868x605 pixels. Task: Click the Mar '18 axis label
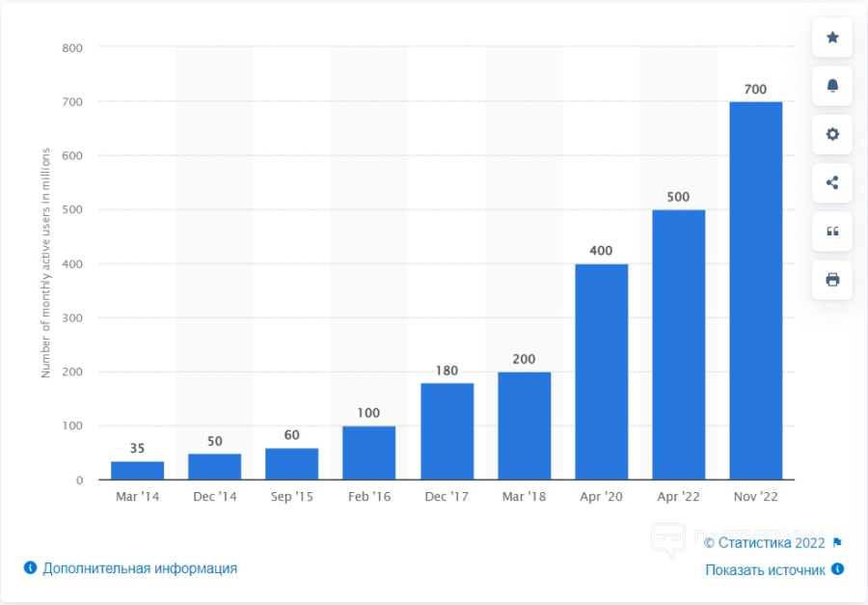click(525, 496)
